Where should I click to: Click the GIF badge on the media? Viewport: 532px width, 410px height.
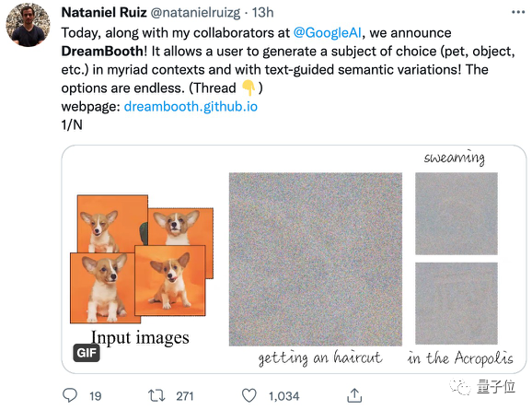(87, 353)
